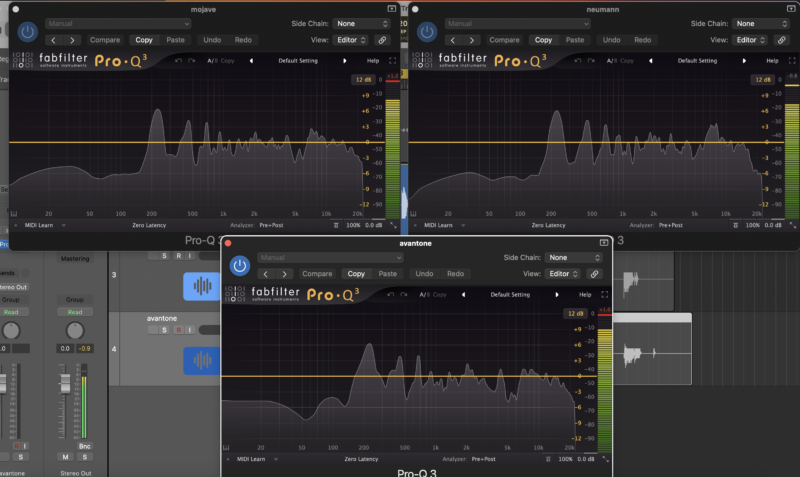Toggle the mojave plugin power button
The height and width of the screenshot is (477, 800).
[x=27, y=31]
